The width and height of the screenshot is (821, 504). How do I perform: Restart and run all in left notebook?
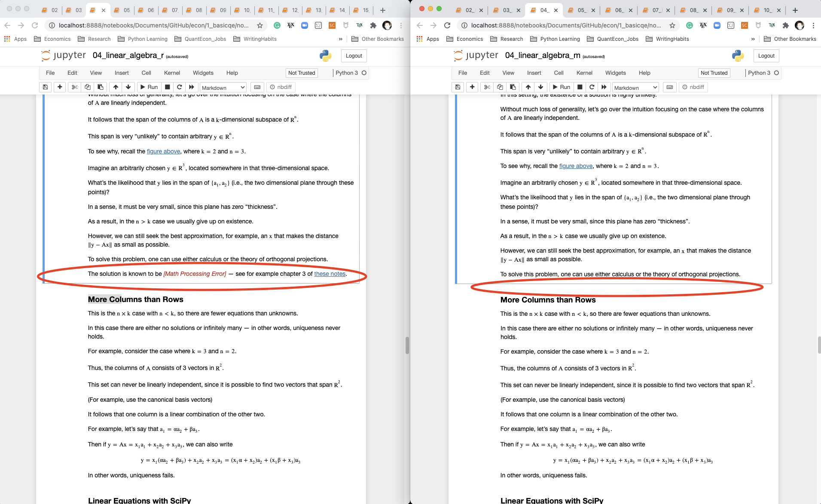pos(192,87)
